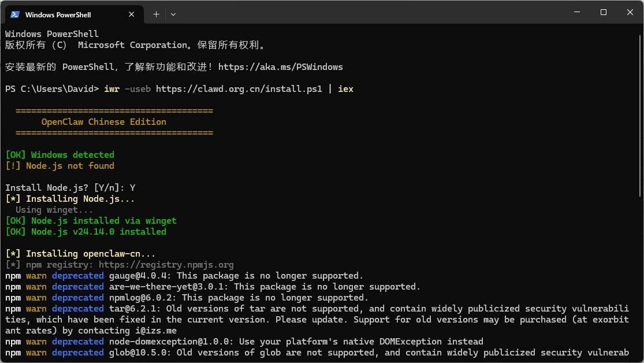Click the iwr command text
The image size is (644, 363).
[x=112, y=89]
